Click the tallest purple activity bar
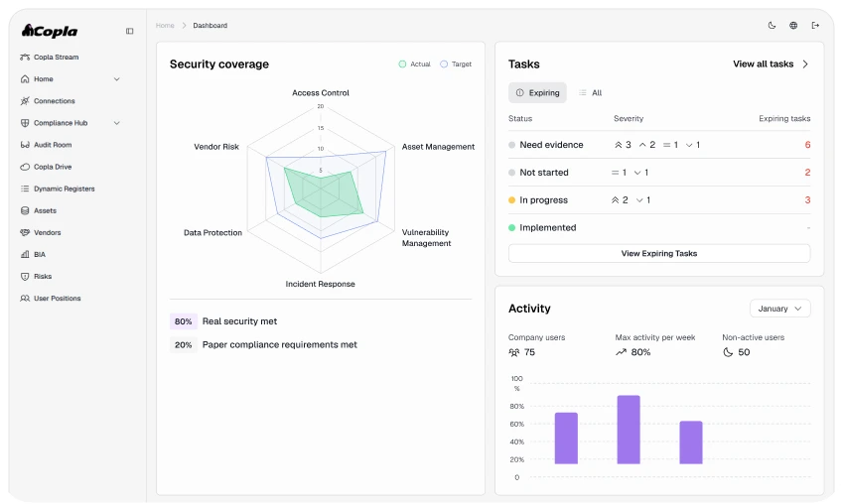Screen dimensions: 843x504 click(x=629, y=430)
